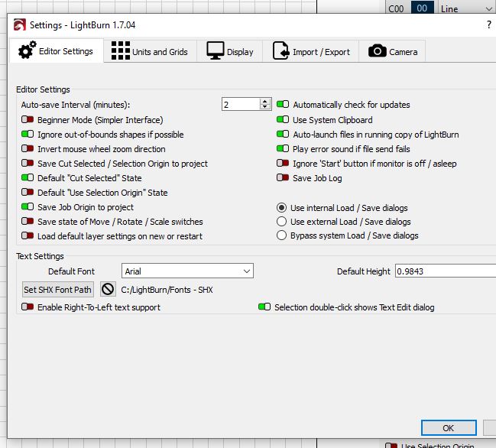496x448 pixels.
Task: Toggle Play error sound if file send fails
Action: [x=283, y=149]
